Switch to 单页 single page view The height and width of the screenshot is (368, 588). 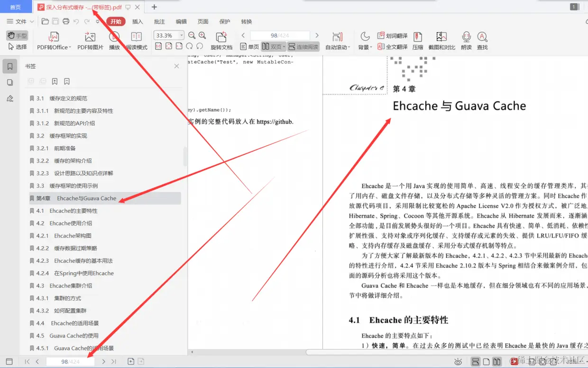coord(249,47)
